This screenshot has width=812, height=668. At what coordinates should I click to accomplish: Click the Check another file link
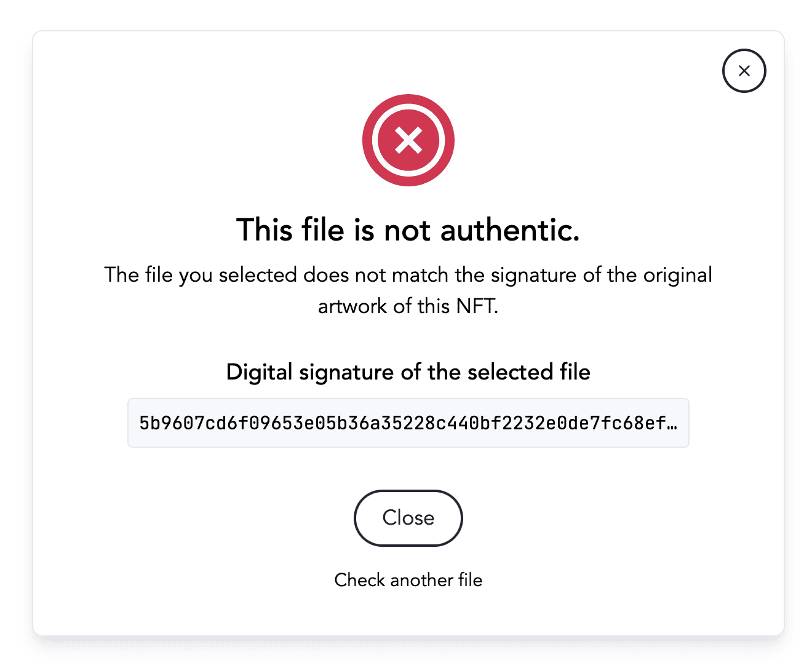pos(408,580)
